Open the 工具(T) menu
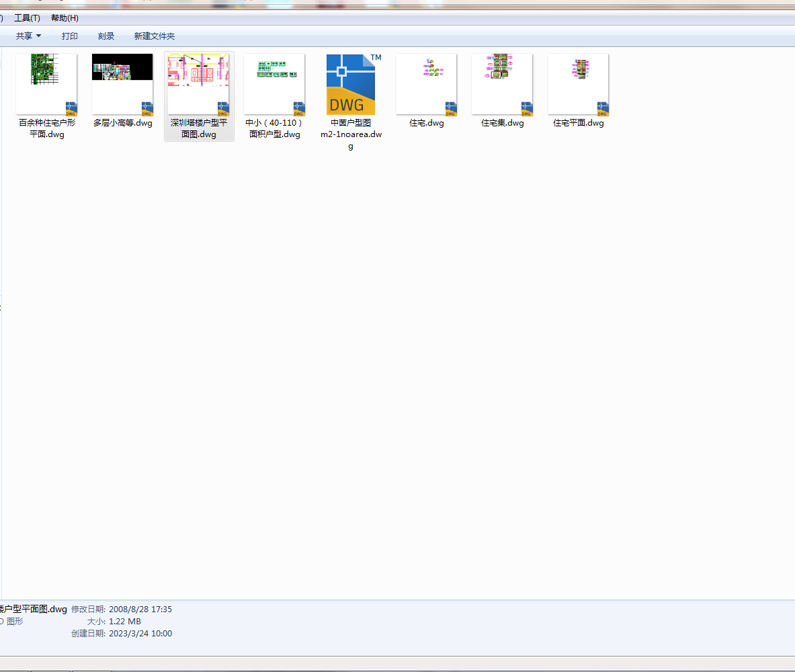Viewport: 795px width, 672px height. coord(27,18)
